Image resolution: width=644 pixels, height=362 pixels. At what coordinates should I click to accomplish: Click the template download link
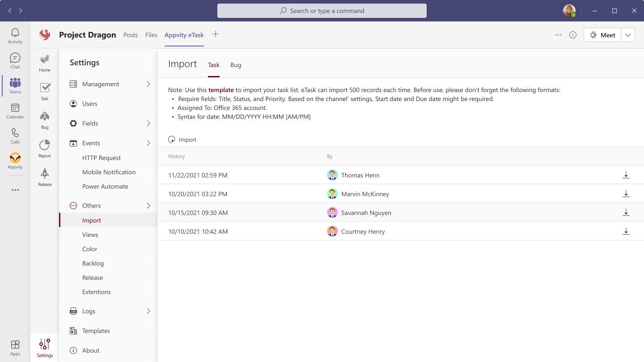[221, 90]
